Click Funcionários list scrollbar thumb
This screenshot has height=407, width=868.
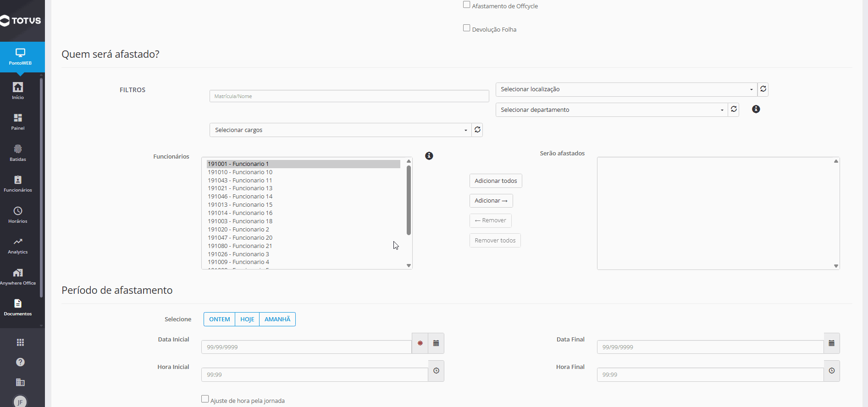coord(409,200)
